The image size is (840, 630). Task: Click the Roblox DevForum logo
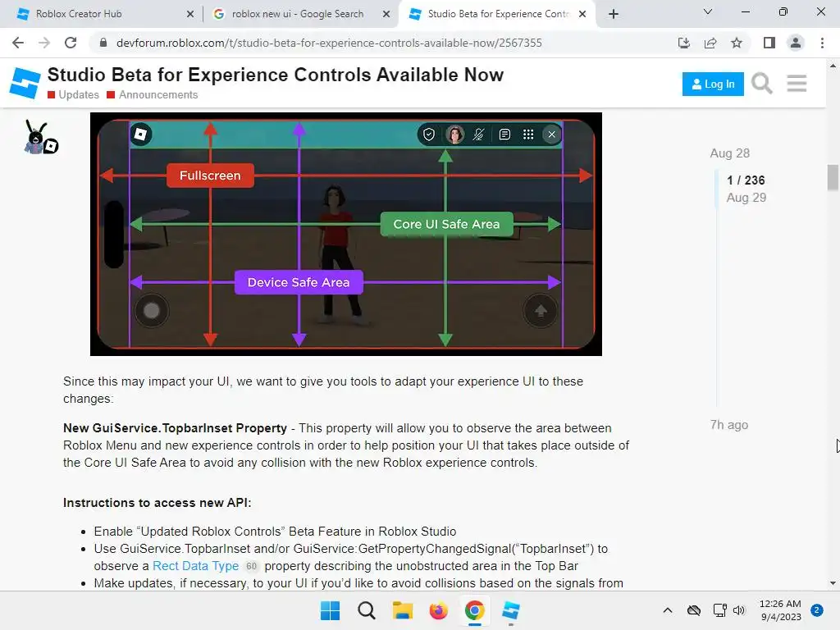coord(25,83)
